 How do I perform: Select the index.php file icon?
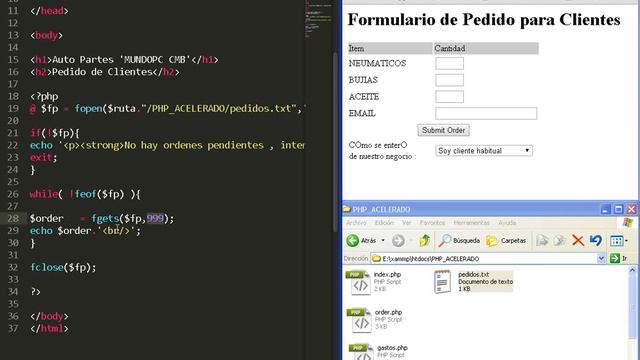(x=358, y=282)
